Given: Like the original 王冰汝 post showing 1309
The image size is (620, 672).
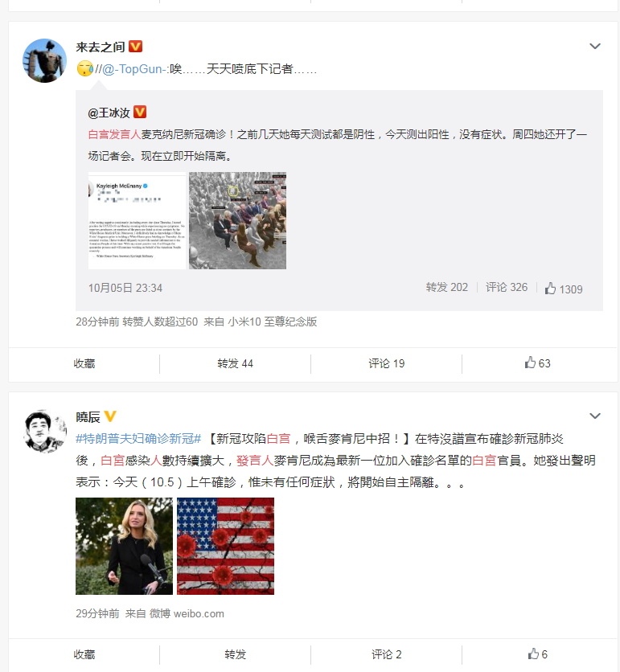Looking at the screenshot, I should (x=564, y=289).
